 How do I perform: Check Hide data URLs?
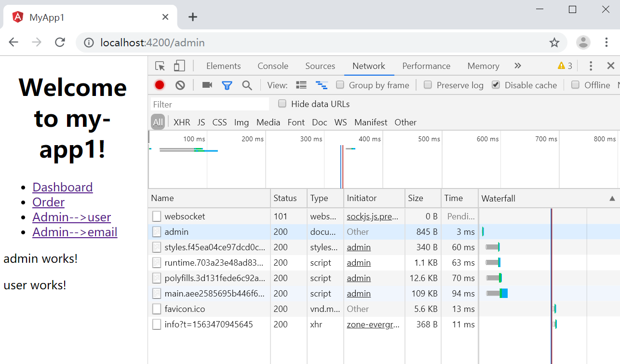tap(282, 104)
